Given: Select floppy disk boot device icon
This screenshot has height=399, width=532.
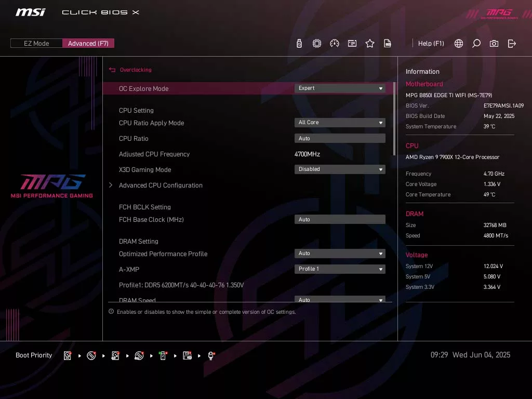Looking at the screenshot, I should tap(187, 355).
